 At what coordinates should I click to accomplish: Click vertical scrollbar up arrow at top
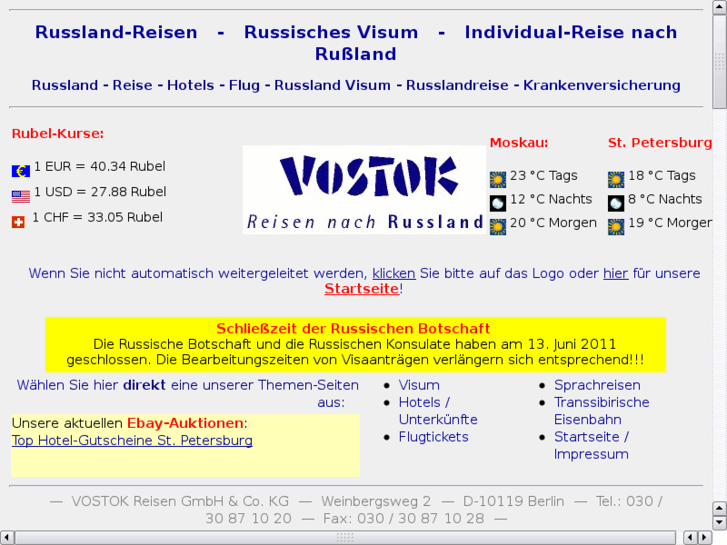coord(720,7)
